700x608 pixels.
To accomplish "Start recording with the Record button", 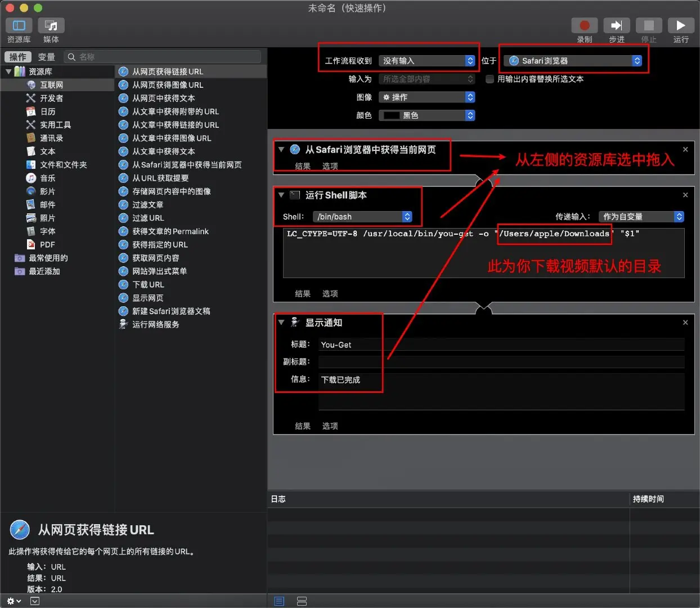I will [585, 25].
